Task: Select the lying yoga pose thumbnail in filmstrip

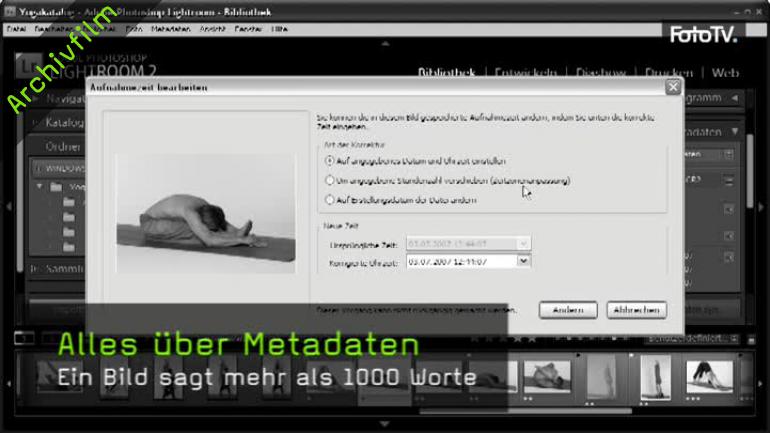Action: click(547, 377)
